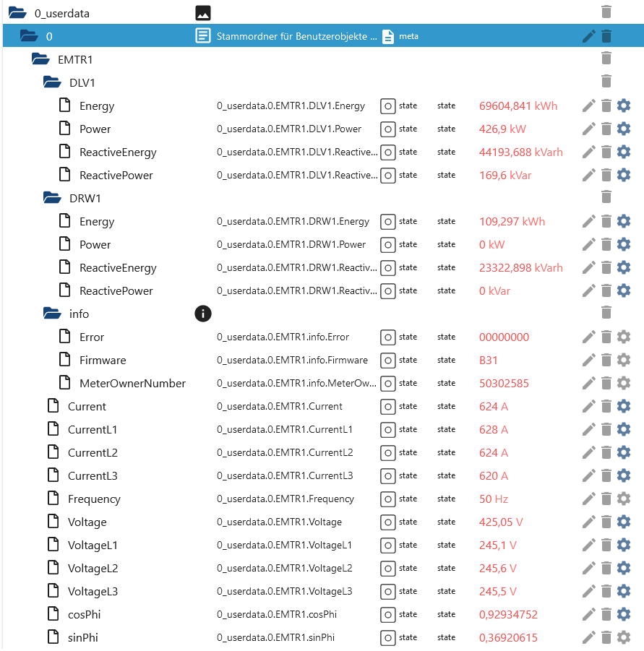The image size is (644, 651).
Task: Delete the DRW1 ReactiveEnergy object
Action: point(606,268)
